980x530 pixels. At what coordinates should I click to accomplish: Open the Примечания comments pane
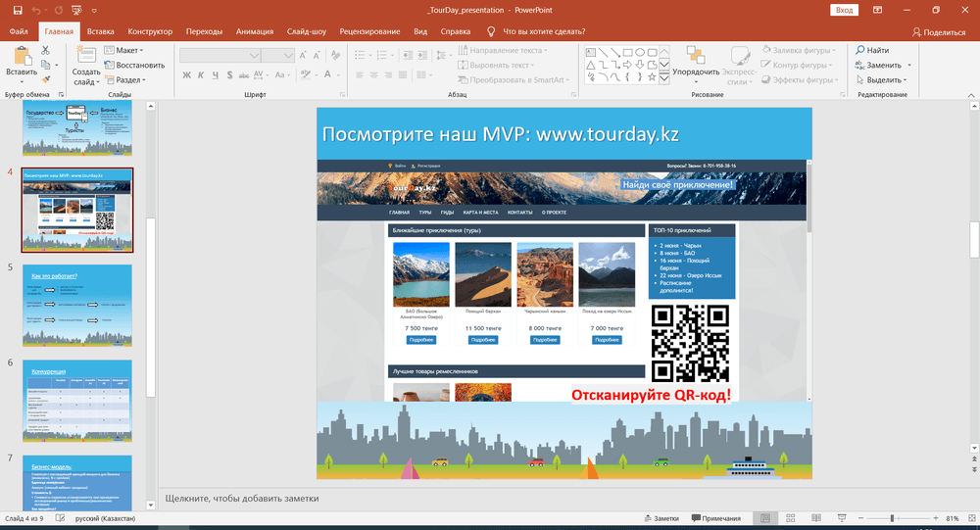click(716, 518)
